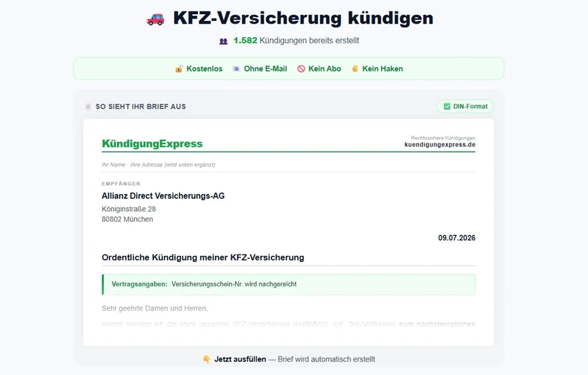The height and width of the screenshot is (375, 588).
Task: Click the hand icon beside Kein Haken
Action: pyautogui.click(x=355, y=69)
